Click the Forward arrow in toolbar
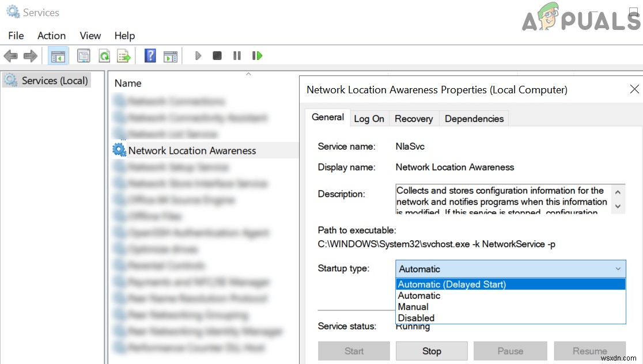643x364 pixels. tap(31, 56)
